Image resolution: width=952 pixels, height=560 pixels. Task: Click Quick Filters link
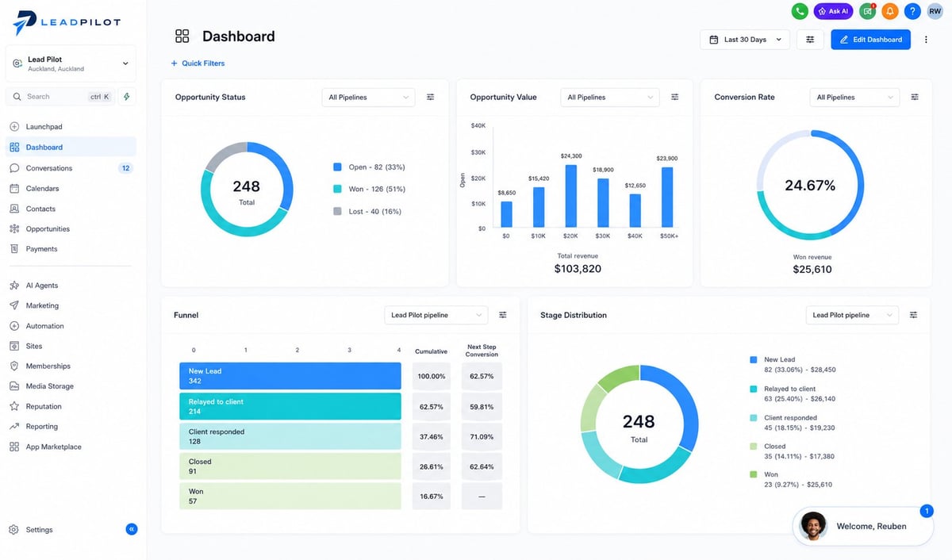click(x=198, y=63)
